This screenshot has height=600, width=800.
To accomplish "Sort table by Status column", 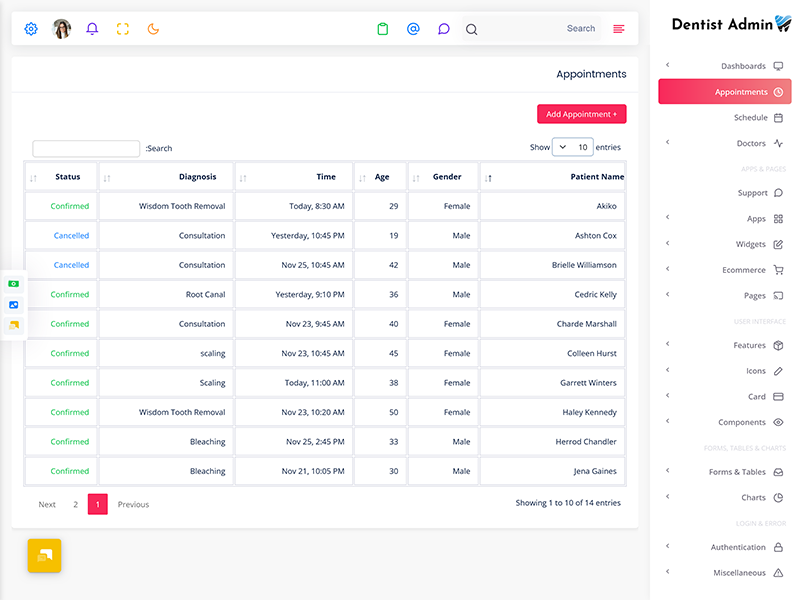I will pos(61,177).
